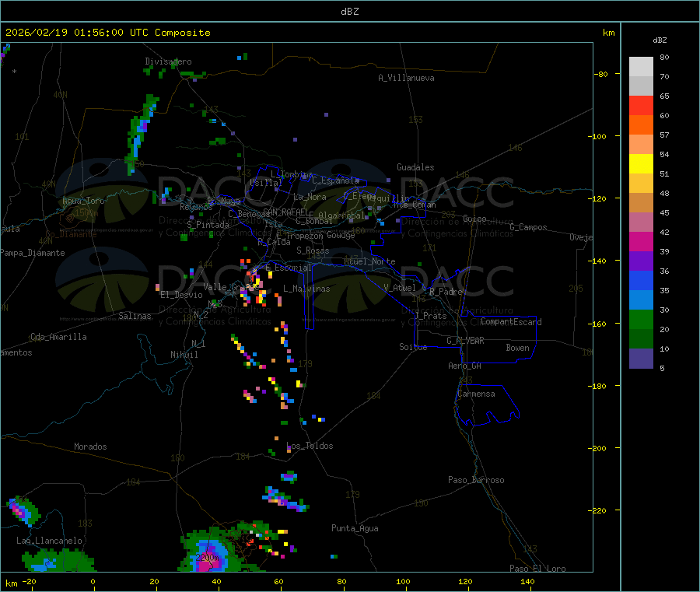Click the 'dBZ' title in the top bar
The height and width of the screenshot is (592, 700).
(349, 12)
